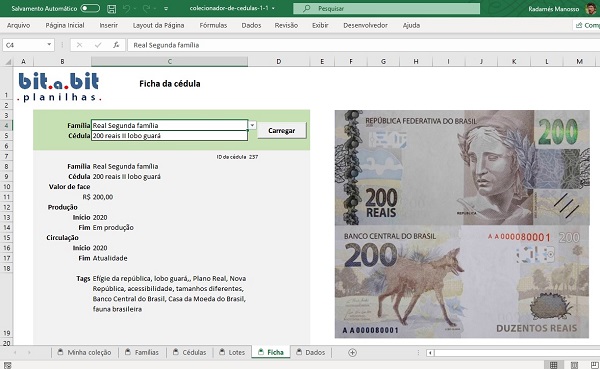600x369 pixels.
Task: Click the cancel entry X icon
Action: click(x=79, y=45)
